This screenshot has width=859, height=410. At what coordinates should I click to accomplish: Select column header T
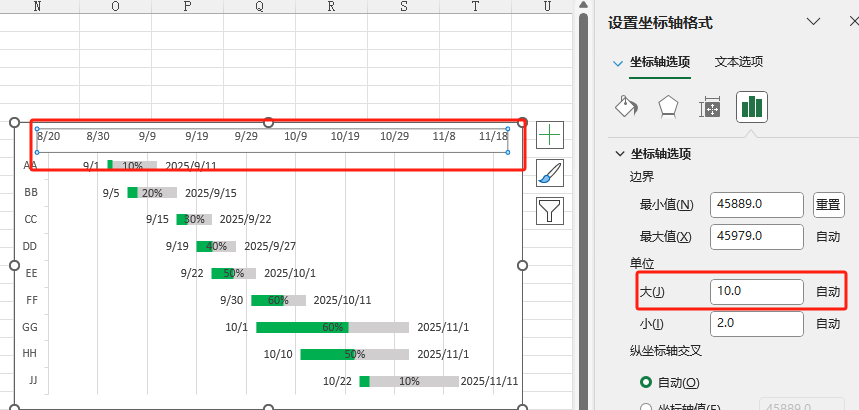coord(476,6)
